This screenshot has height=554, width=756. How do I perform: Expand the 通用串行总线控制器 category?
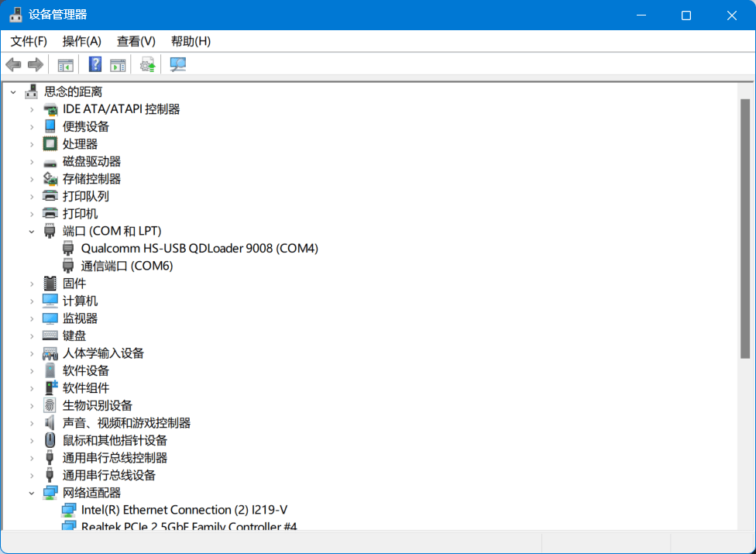point(32,458)
